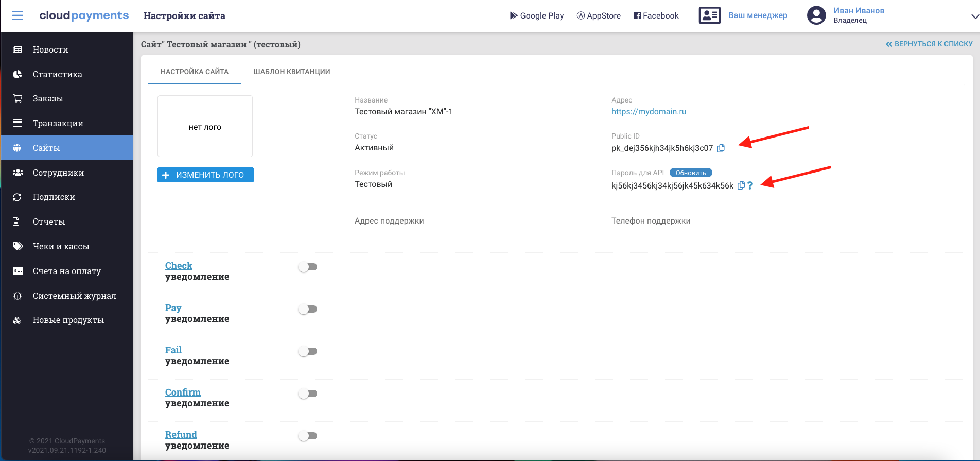This screenshot has width=980, height=461.
Task: Open the https://mydomain.ru address link
Action: click(x=649, y=112)
